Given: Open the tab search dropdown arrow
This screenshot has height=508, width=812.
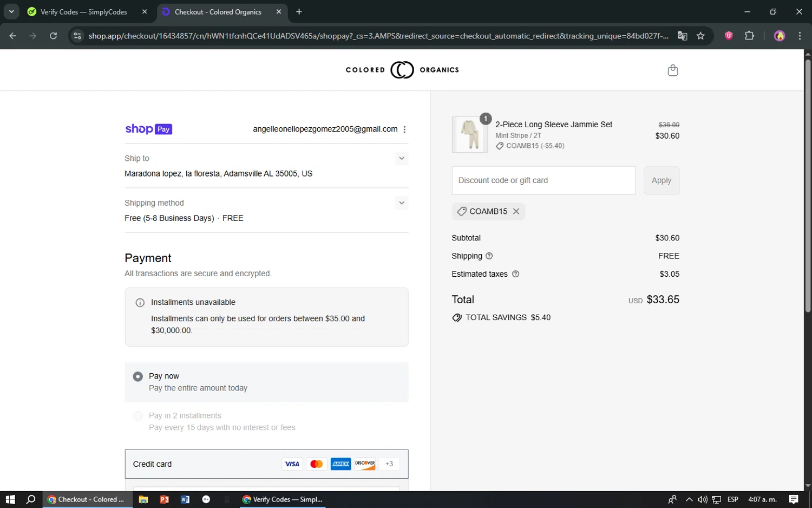Looking at the screenshot, I should tap(11, 11).
